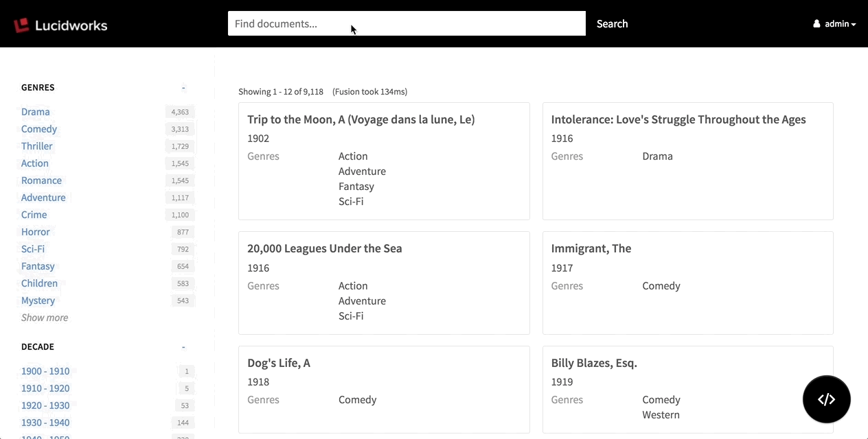Filter by Comedy genre
The width and height of the screenshot is (868, 439).
[x=39, y=129]
